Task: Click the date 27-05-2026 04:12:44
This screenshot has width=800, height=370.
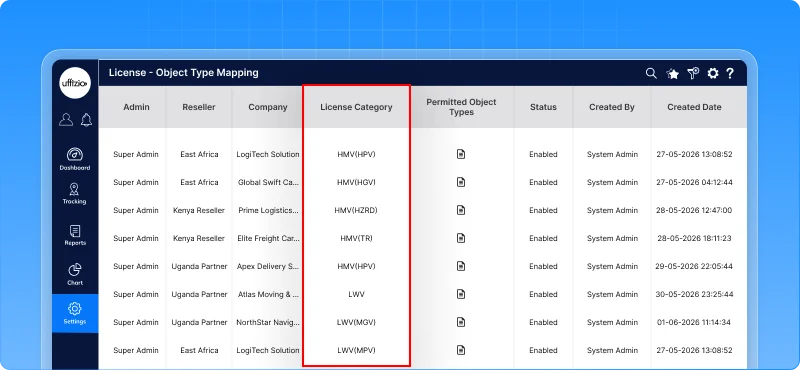Action: (x=694, y=182)
